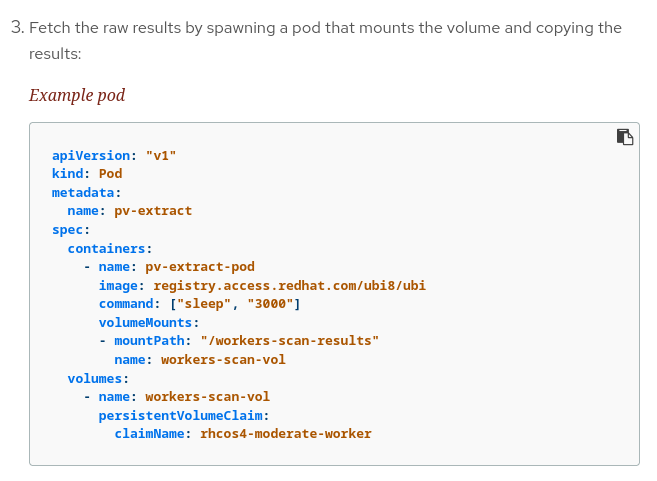The image size is (657, 481).
Task: Click the 'rhcos4-moderate-worker' claimName value
Action: [285, 434]
